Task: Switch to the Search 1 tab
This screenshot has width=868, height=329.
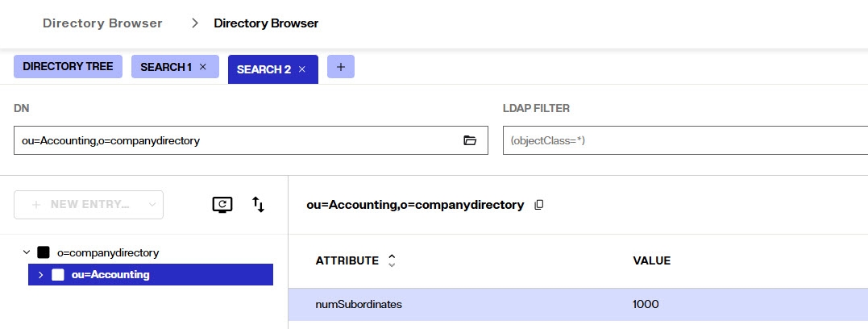Action: tap(166, 66)
